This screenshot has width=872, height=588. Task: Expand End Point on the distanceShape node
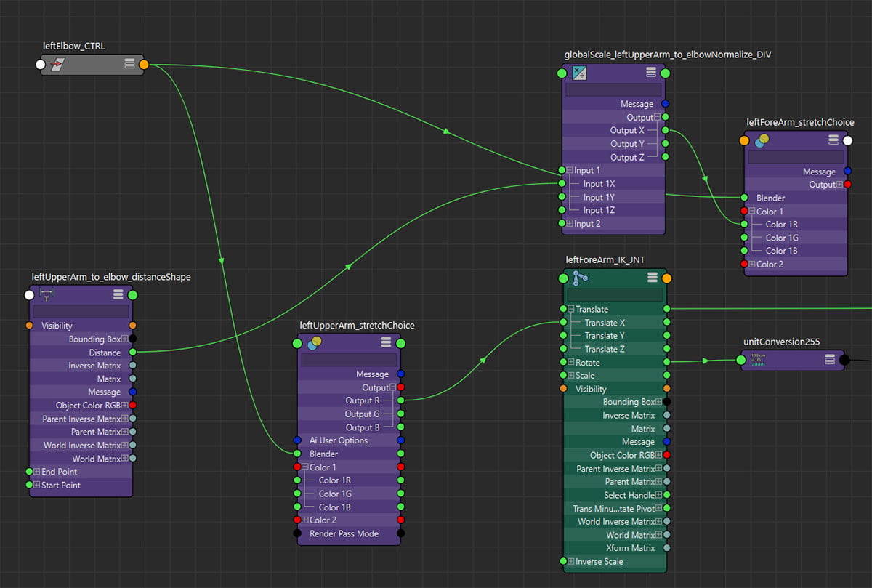tap(38, 471)
